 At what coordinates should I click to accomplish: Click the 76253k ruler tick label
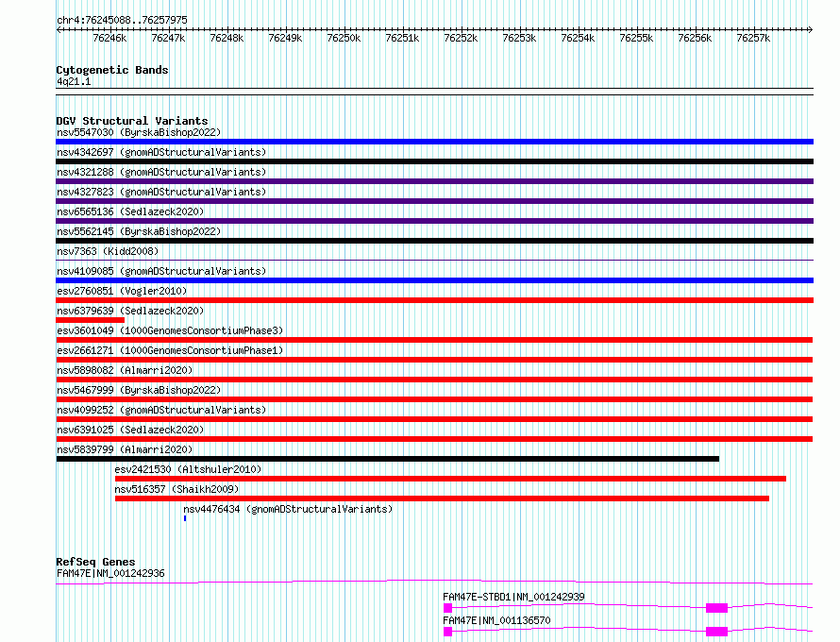(519, 38)
